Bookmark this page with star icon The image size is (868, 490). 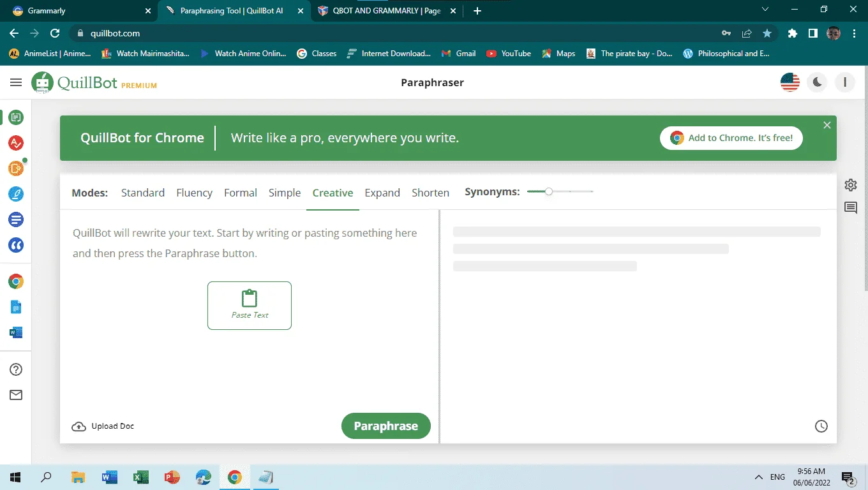pyautogui.click(x=767, y=33)
